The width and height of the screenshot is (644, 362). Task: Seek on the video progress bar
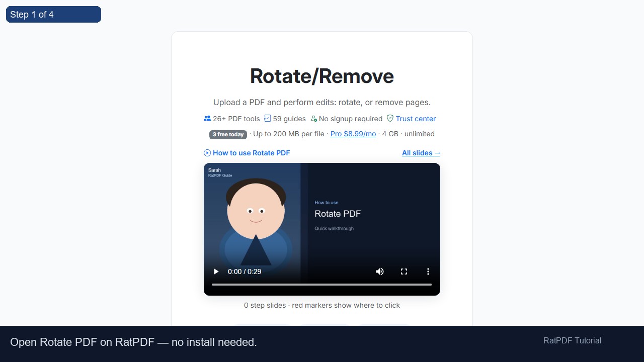coord(322,285)
